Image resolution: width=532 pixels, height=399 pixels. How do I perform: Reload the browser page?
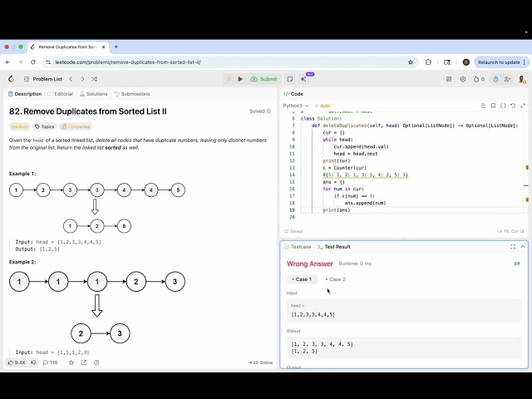pos(33,62)
